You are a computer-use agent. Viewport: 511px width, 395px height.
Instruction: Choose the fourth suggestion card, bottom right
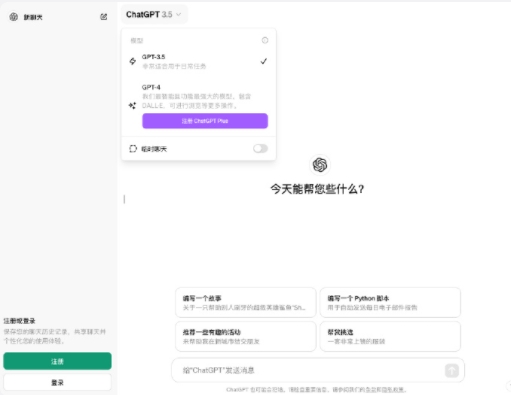[x=390, y=336]
